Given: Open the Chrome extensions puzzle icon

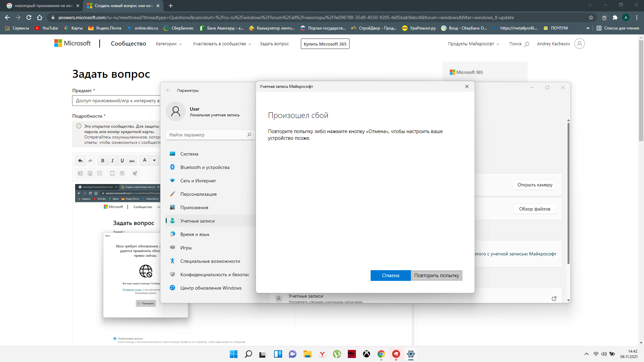Looking at the screenshot, I should point(615,17).
